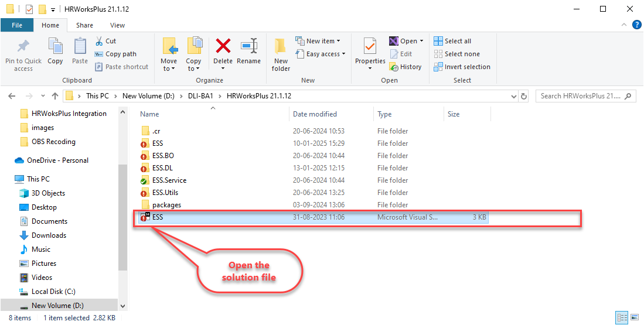Screen dimensions: 644x325
Task: Switch to the View ribbon tab
Action: 117,25
